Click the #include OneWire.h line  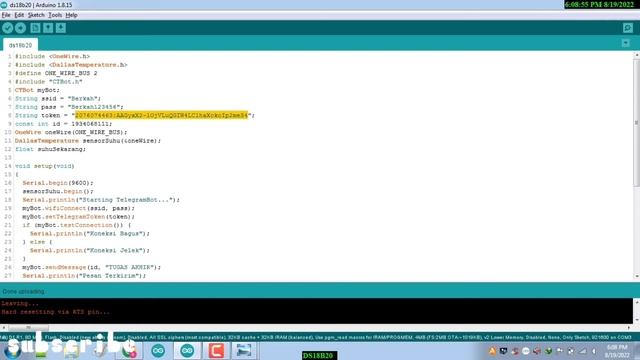[x=52, y=56]
